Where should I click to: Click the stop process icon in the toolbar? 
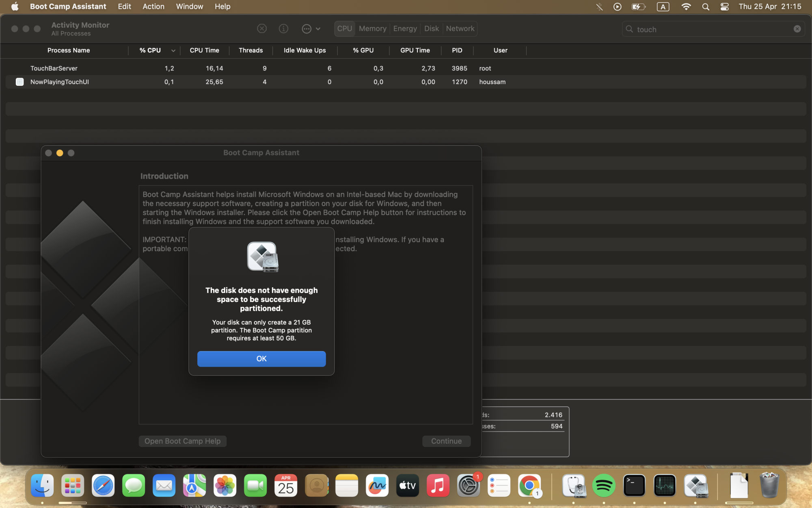(x=262, y=28)
